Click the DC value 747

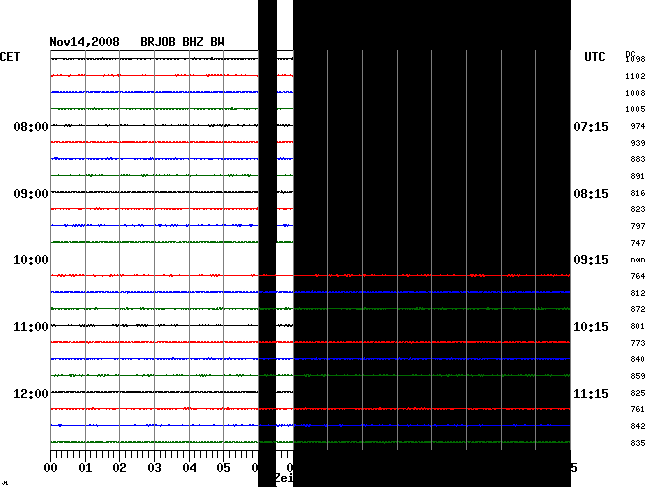[638, 243]
